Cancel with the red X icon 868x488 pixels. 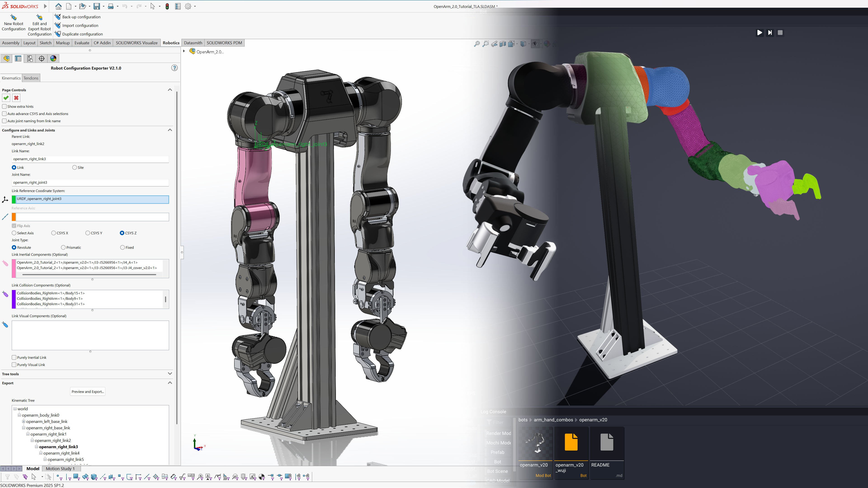16,98
